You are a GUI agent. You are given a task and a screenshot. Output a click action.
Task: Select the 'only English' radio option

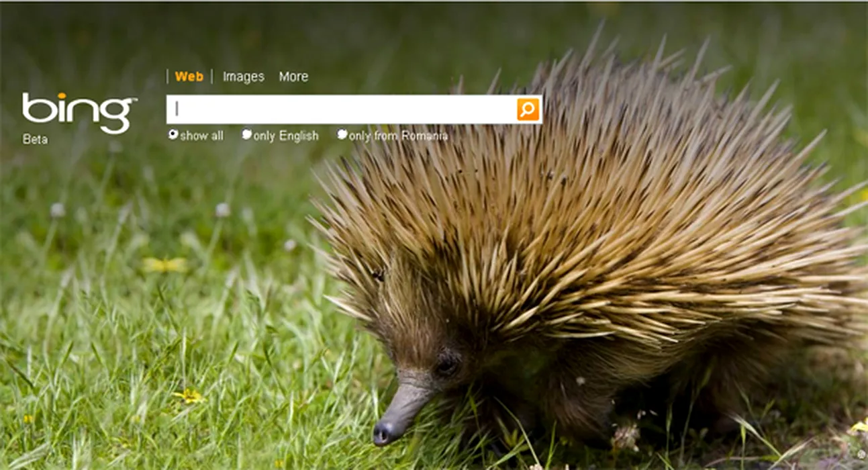coord(247,134)
